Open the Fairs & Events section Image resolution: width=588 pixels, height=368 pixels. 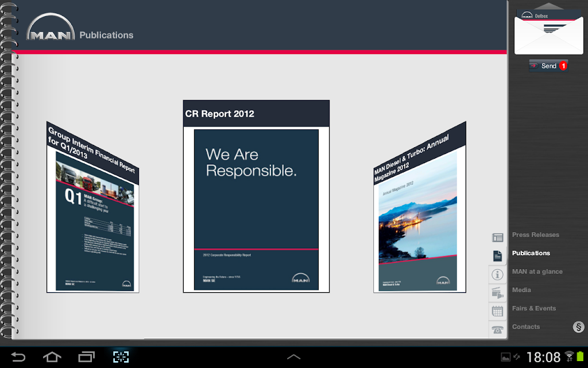[x=534, y=308]
